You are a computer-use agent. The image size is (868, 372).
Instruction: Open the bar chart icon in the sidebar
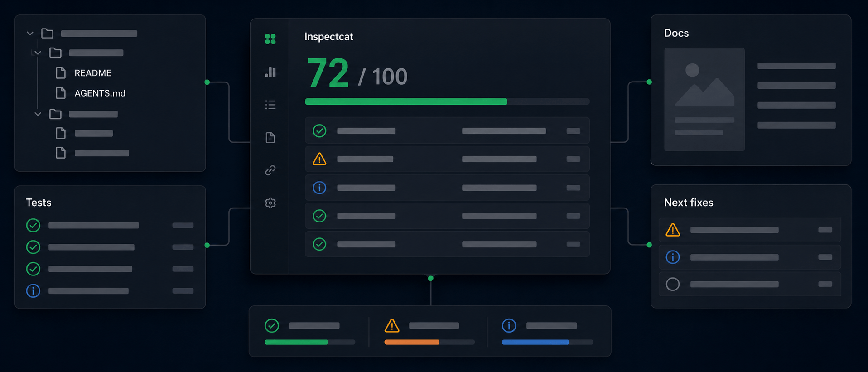[x=270, y=72]
